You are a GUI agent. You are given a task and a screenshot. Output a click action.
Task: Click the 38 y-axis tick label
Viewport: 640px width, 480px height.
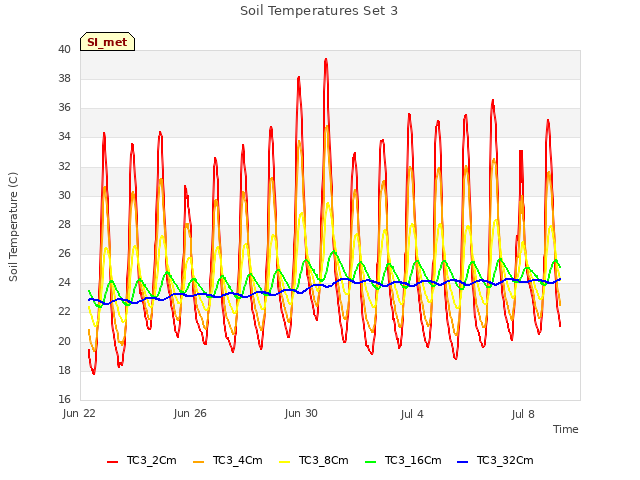[64, 79]
